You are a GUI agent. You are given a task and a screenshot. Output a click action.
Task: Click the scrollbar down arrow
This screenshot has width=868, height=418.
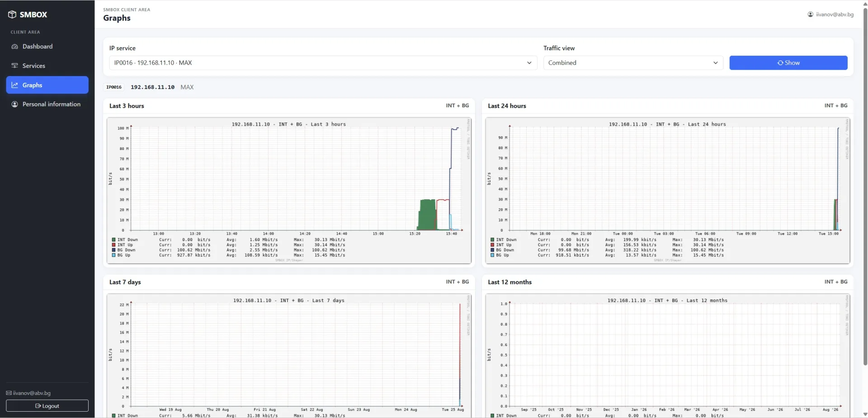point(865,414)
